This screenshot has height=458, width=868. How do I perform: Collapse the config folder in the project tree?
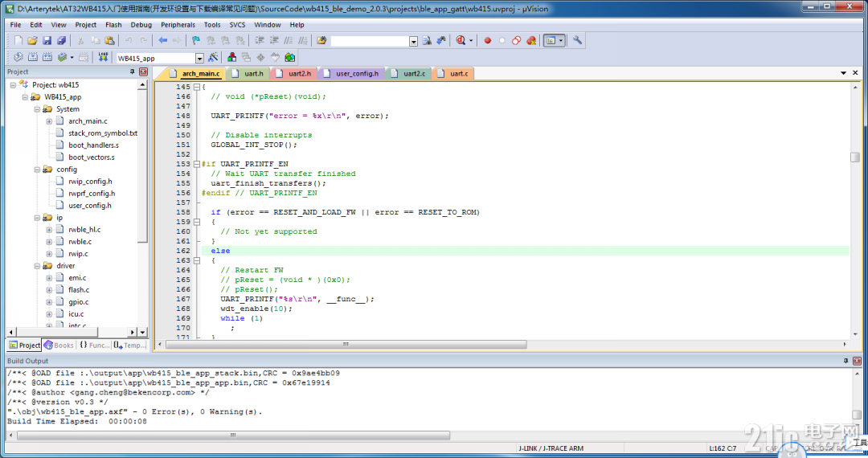tap(37, 170)
